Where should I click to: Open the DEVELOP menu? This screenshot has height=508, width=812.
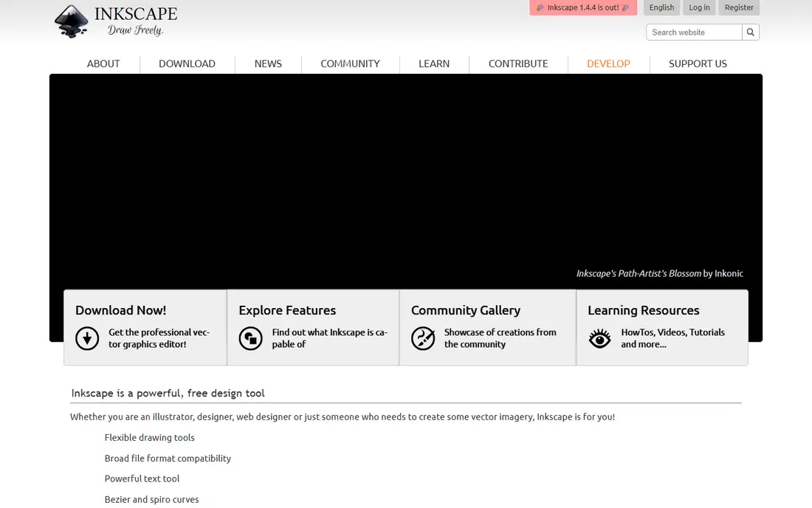[608, 63]
